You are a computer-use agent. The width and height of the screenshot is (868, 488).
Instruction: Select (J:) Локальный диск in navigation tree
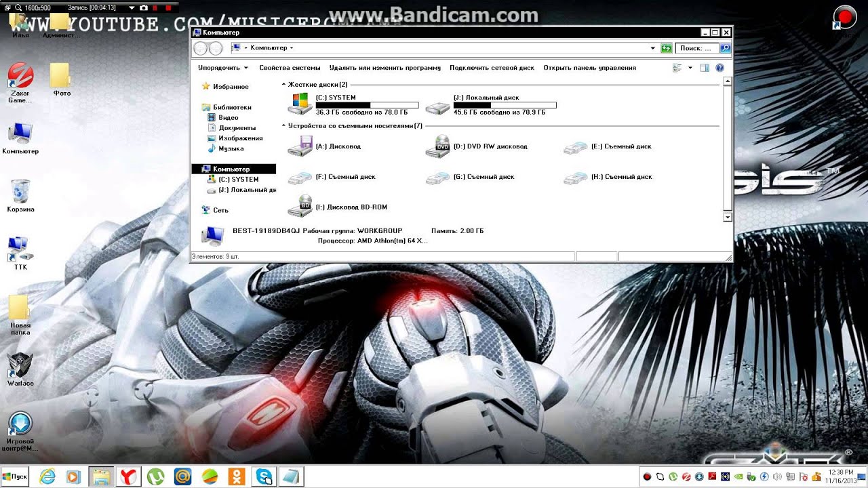pos(247,190)
